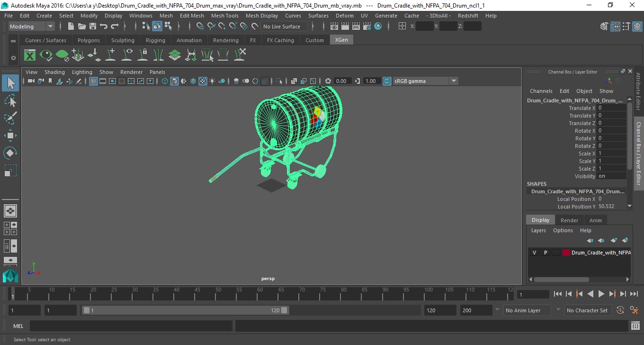Click the save scene icon

[x=93, y=27]
